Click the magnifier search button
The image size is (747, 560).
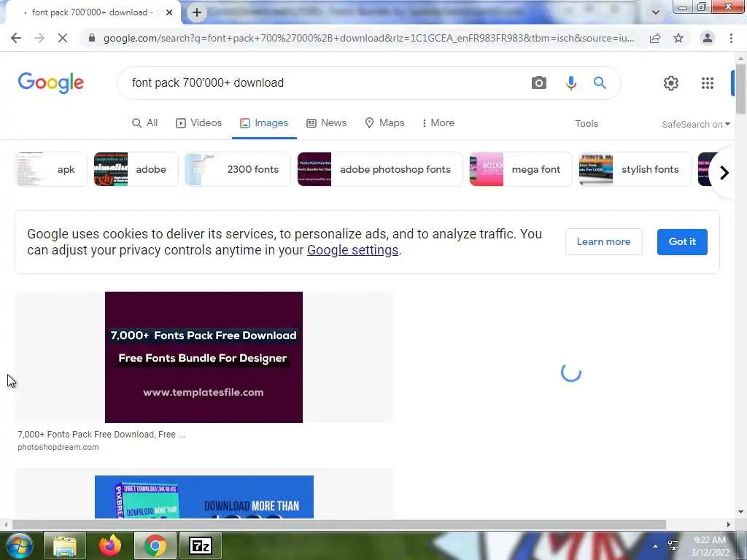coord(600,83)
